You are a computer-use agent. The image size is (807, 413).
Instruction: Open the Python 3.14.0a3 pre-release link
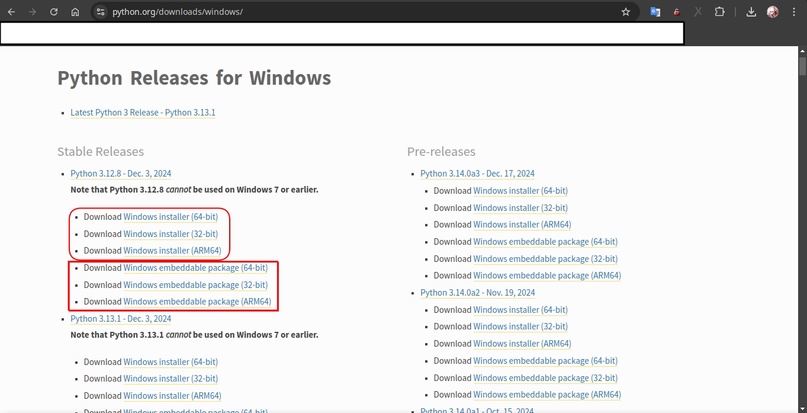coord(477,174)
